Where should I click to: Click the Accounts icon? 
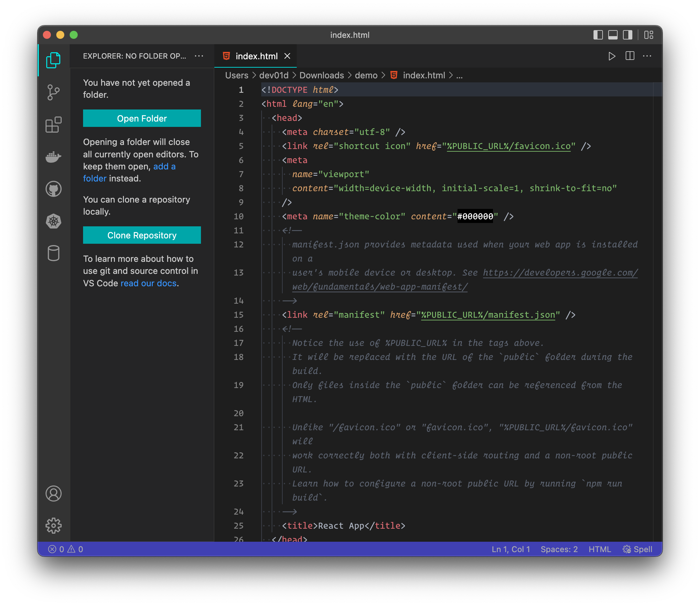coord(54,494)
